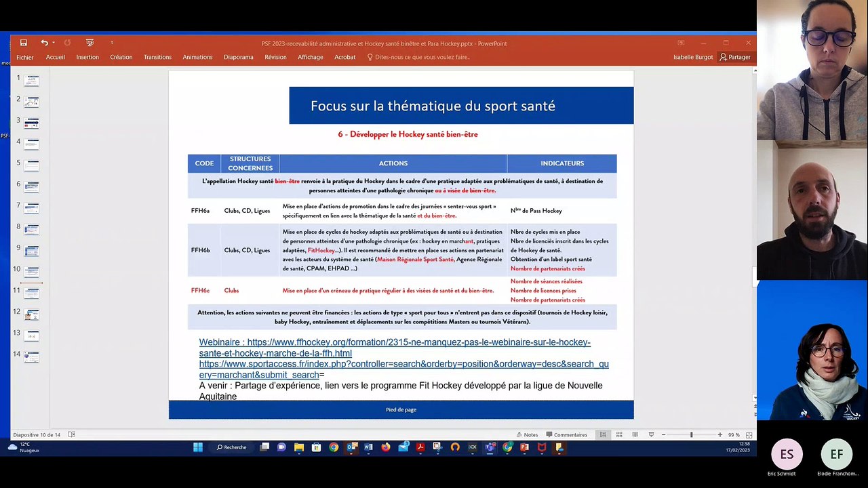The height and width of the screenshot is (488, 868).
Task: Toggle the Notes pane
Action: tap(526, 434)
